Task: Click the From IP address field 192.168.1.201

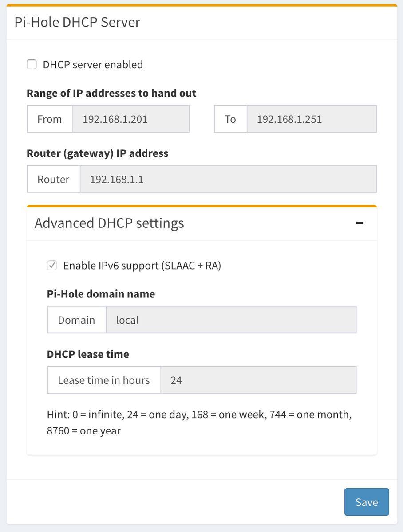Action: (x=131, y=119)
